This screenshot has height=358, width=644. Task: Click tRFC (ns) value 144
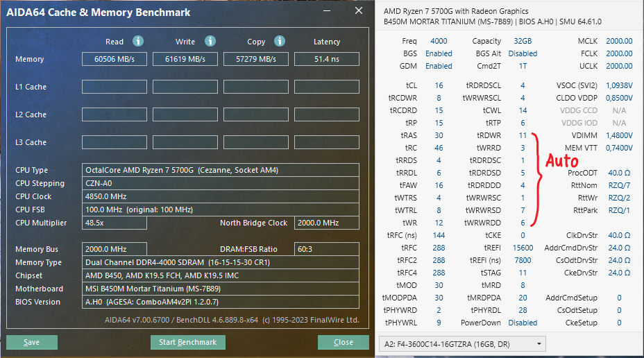tap(439, 235)
